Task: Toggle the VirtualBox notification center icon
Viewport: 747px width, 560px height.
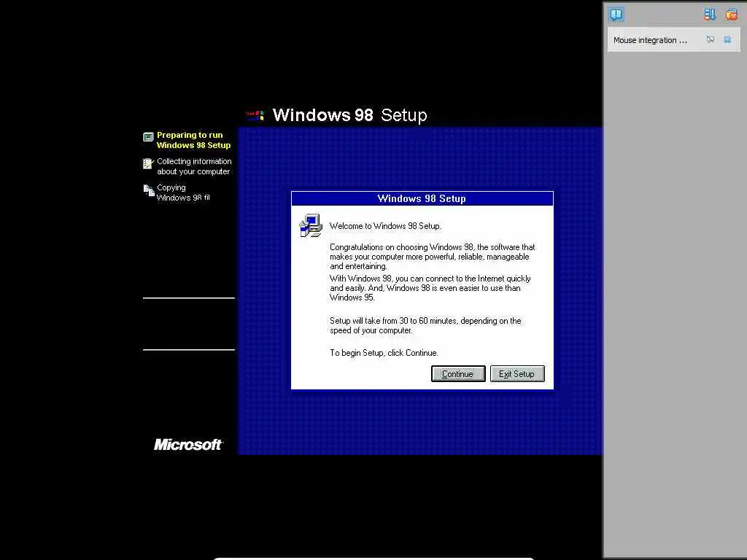Action: point(616,15)
